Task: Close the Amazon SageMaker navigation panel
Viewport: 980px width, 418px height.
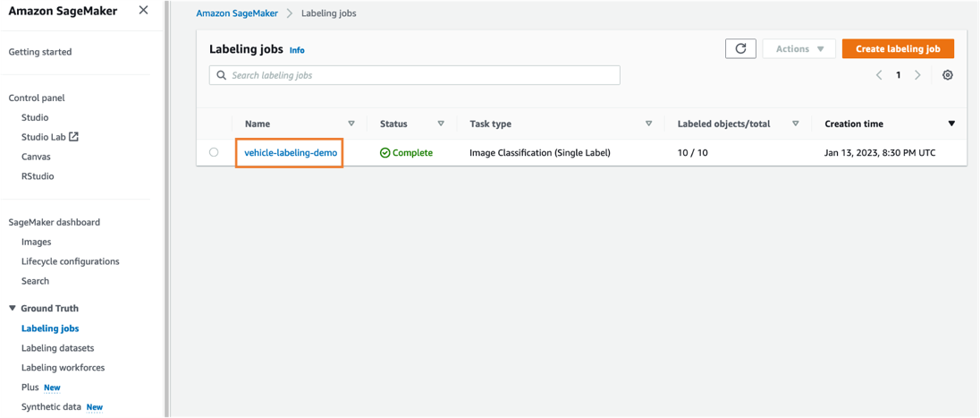Action: [143, 11]
